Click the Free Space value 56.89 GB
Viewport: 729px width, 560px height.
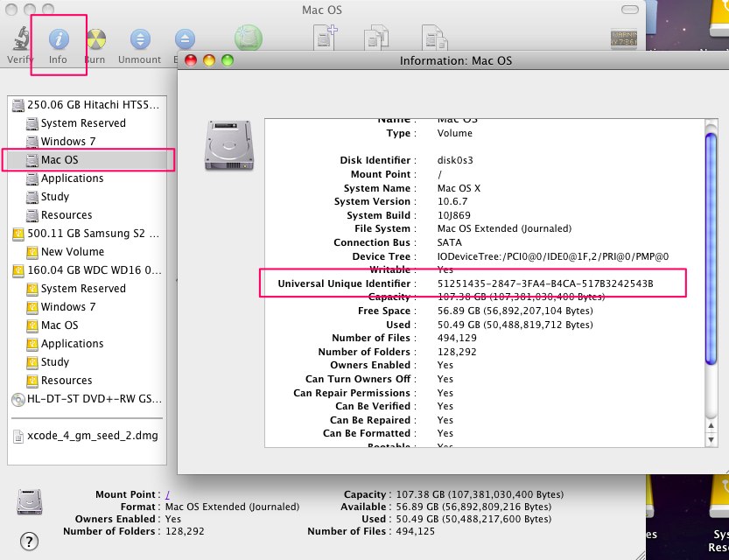tap(515, 311)
